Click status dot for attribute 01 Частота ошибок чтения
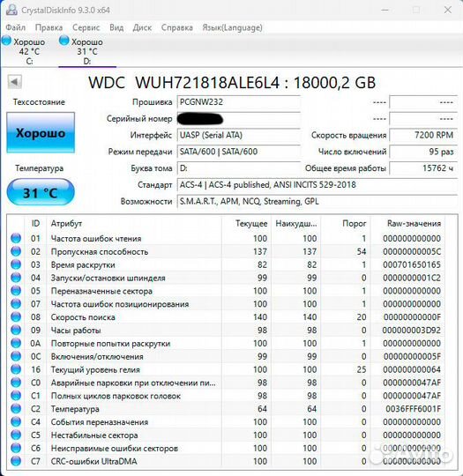This screenshot has height=476, width=463. 16,238
